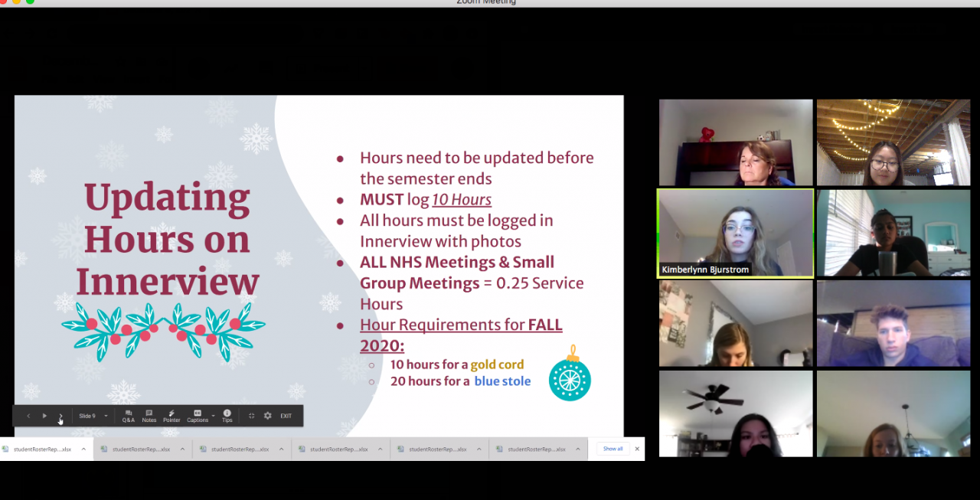Click the teal ornament graphic on slide
The height and width of the screenshot is (500, 980).
(x=570, y=374)
